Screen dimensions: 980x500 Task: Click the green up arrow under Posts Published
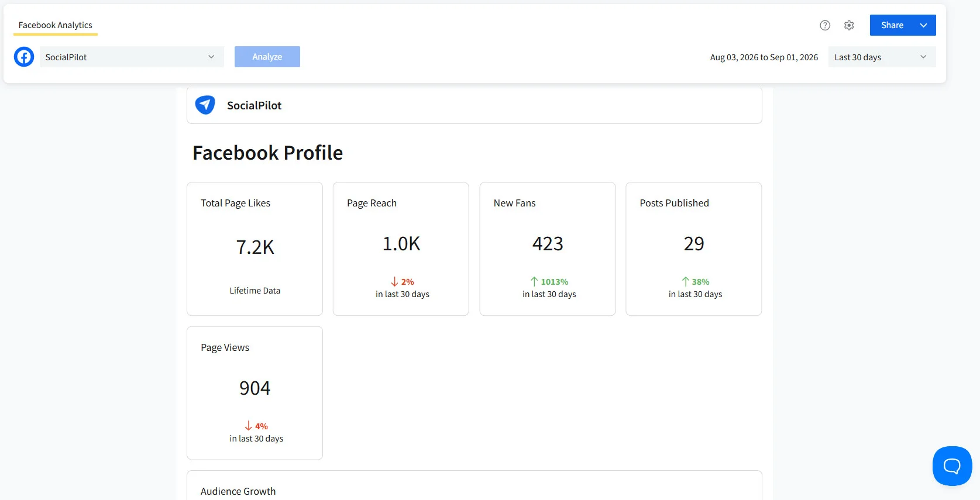(x=685, y=282)
